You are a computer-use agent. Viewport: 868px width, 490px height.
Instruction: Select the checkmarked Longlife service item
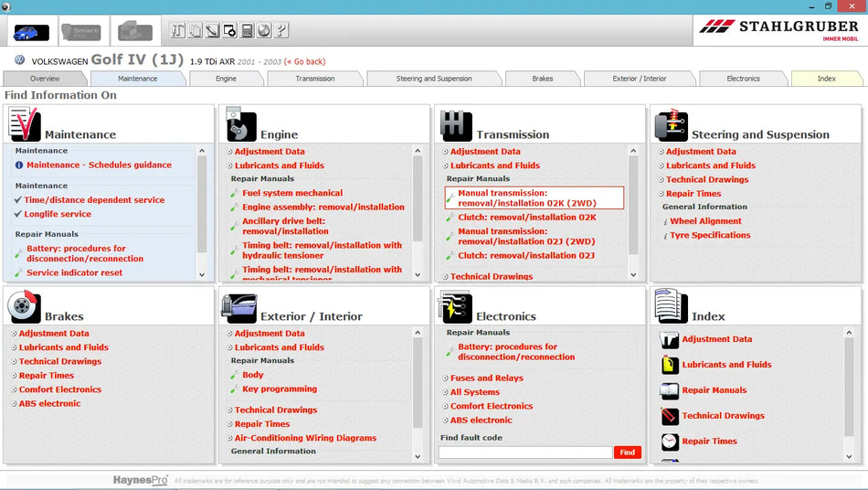coord(58,214)
